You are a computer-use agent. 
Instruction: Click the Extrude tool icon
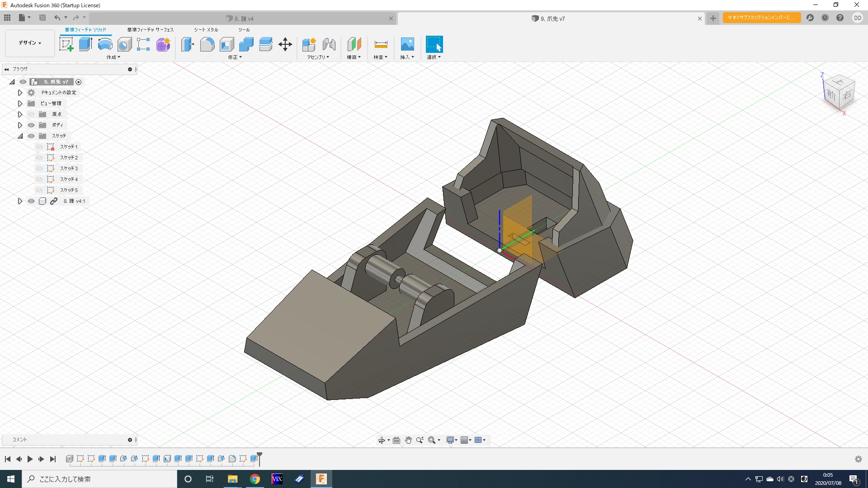pyautogui.click(x=85, y=44)
